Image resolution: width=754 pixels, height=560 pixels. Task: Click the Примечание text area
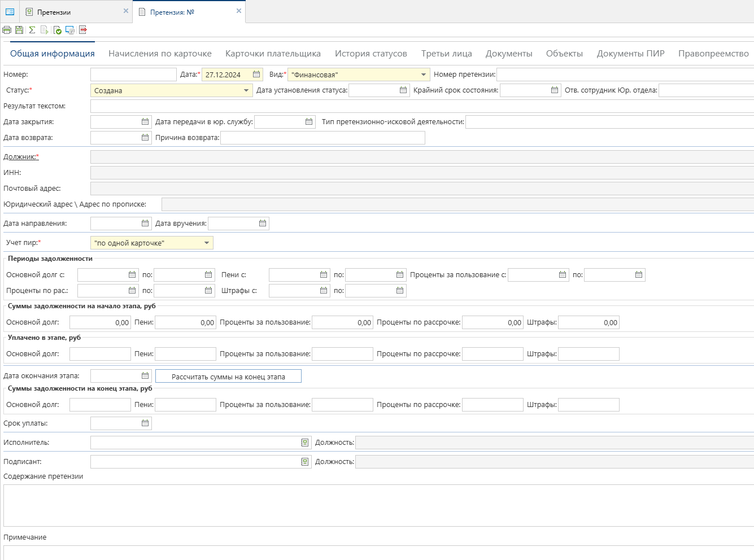point(378,553)
